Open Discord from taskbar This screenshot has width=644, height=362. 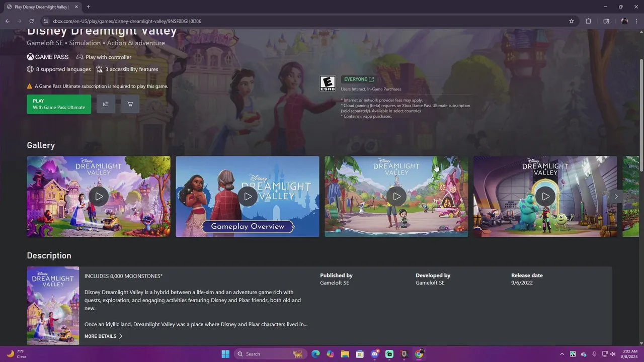click(375, 354)
